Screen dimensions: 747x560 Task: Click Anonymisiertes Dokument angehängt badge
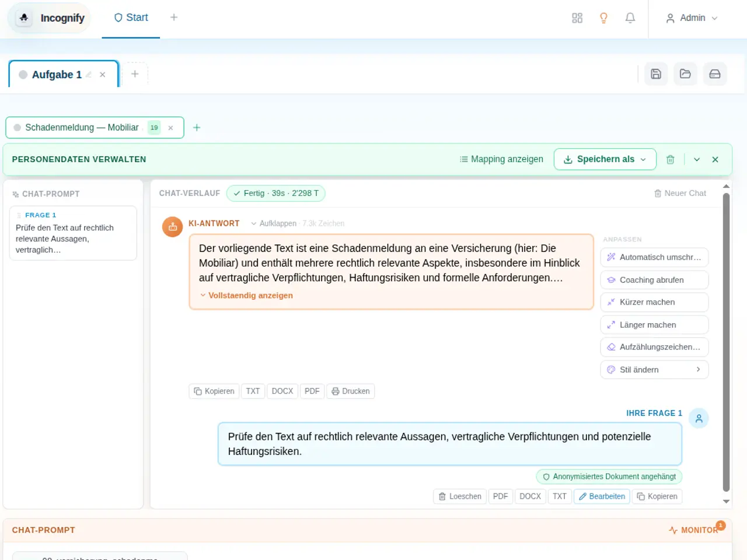pyautogui.click(x=609, y=477)
